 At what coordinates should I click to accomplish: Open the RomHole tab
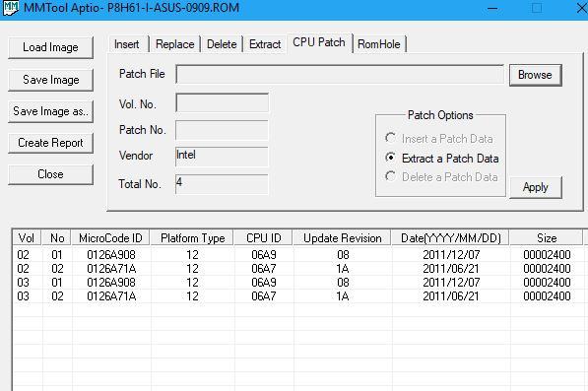(379, 44)
